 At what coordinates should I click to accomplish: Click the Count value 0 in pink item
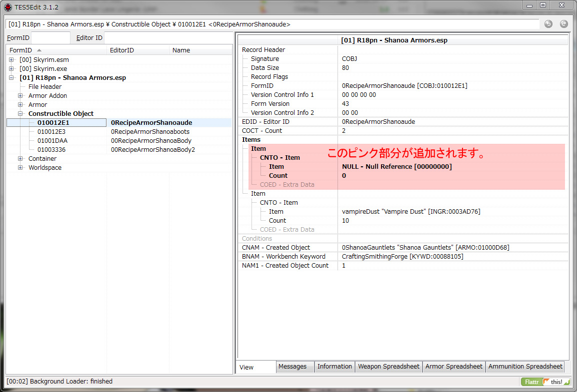pos(343,176)
